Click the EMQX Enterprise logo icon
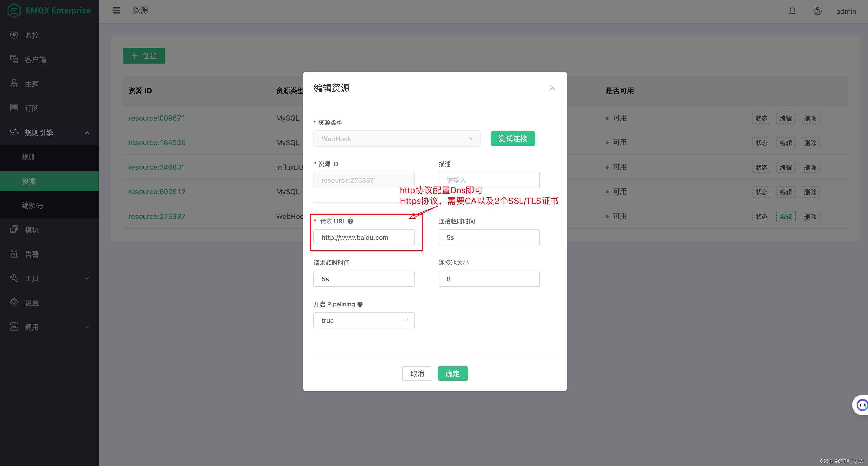The width and height of the screenshot is (868, 466). click(x=14, y=10)
